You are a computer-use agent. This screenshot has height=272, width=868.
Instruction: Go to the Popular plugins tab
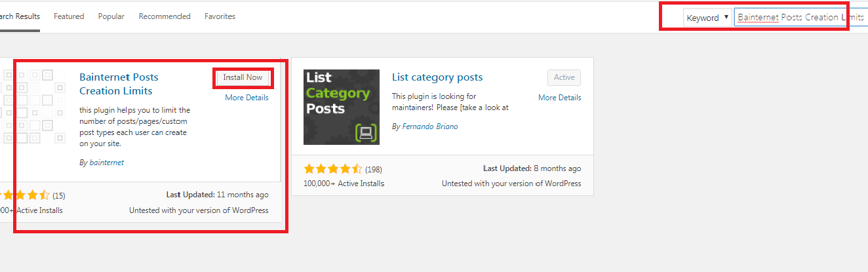click(x=111, y=16)
